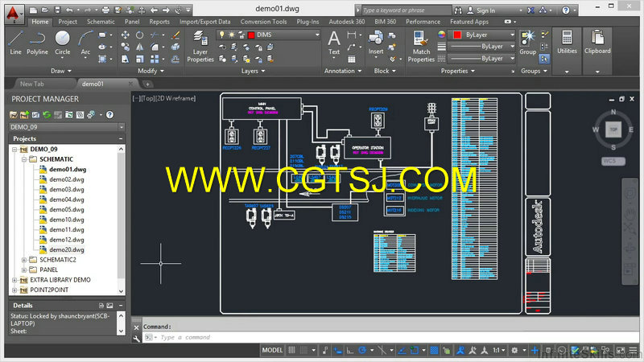Click the Project Manager help icon
Viewport: 644px width, 362px height.
[109, 115]
